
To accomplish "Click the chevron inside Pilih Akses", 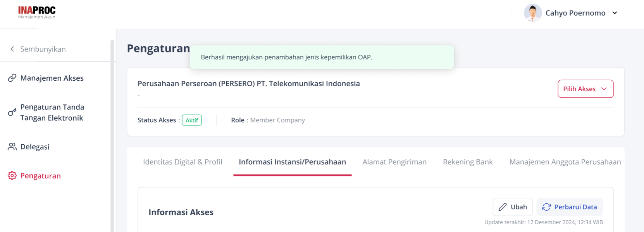I will 604,89.
